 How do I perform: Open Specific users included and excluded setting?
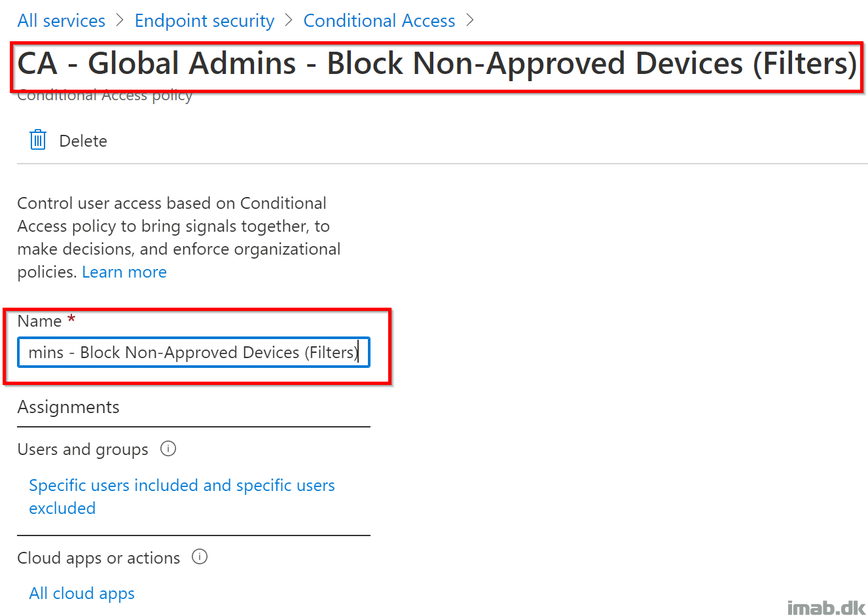coord(182,497)
